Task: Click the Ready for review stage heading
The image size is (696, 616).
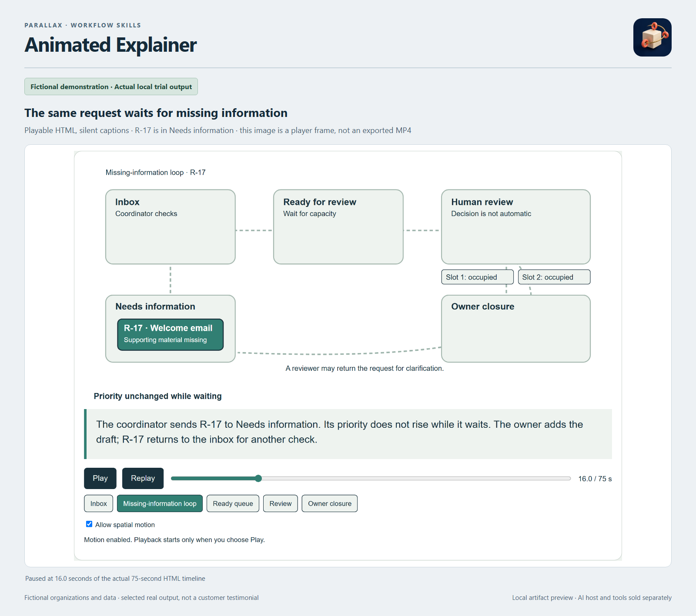Action: pos(320,202)
